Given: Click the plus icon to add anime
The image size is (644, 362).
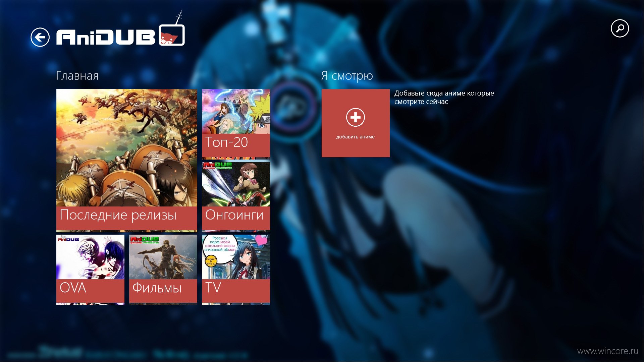Looking at the screenshot, I should (x=355, y=117).
